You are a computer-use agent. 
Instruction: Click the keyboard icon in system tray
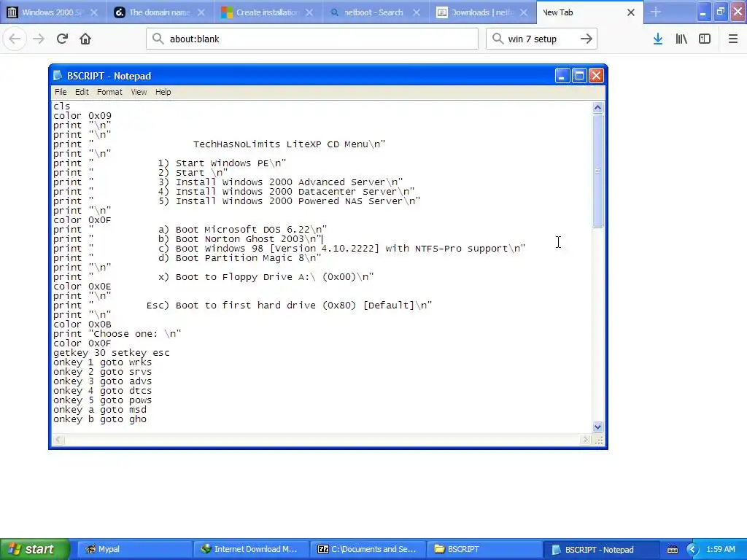pyautogui.click(x=672, y=550)
